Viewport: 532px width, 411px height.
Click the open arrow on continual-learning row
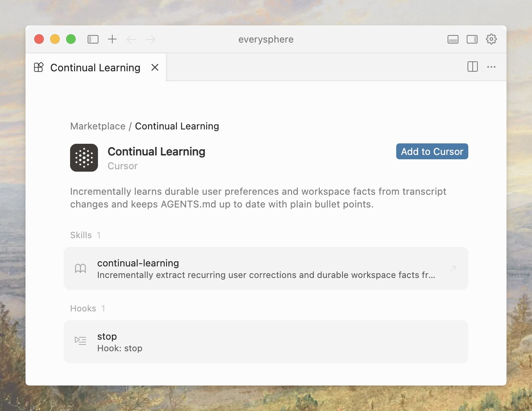(x=453, y=268)
